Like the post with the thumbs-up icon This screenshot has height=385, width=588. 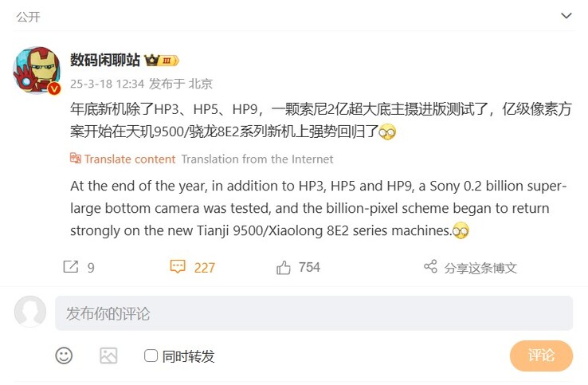click(283, 268)
